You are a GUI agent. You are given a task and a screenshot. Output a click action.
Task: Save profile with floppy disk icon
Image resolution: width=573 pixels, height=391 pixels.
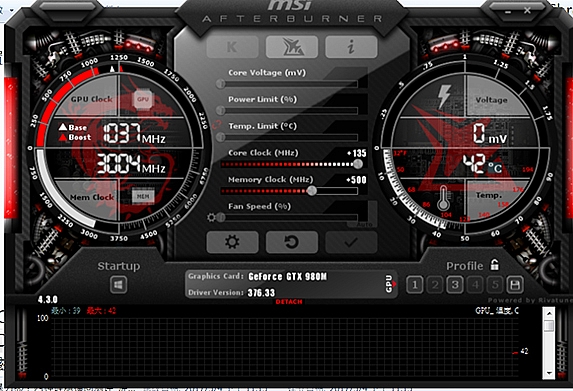515,285
